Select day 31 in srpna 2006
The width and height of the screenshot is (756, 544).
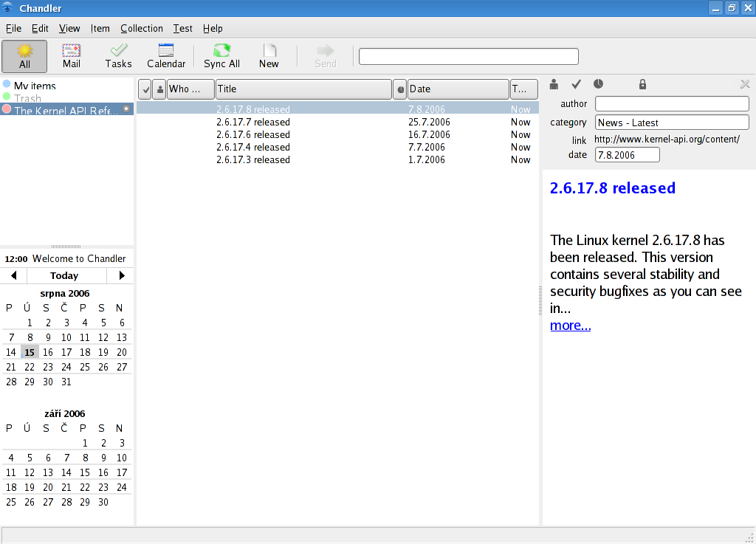tap(66, 382)
